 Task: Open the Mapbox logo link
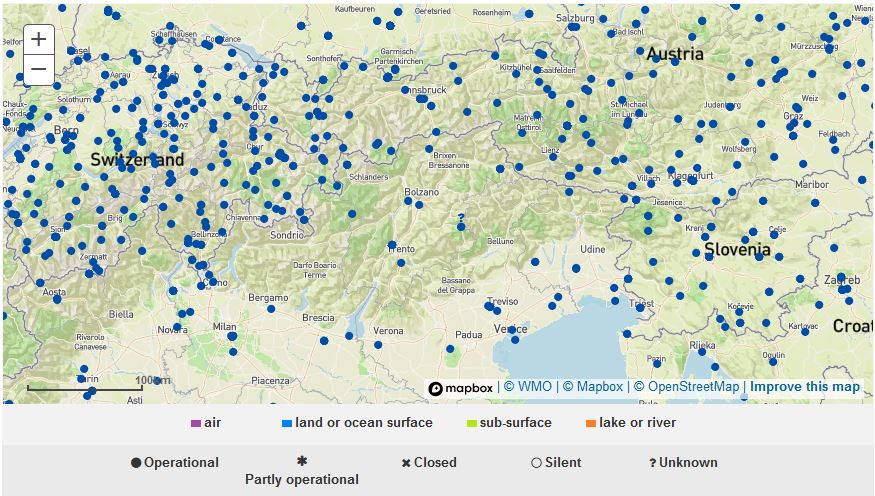pyautogui.click(x=461, y=388)
